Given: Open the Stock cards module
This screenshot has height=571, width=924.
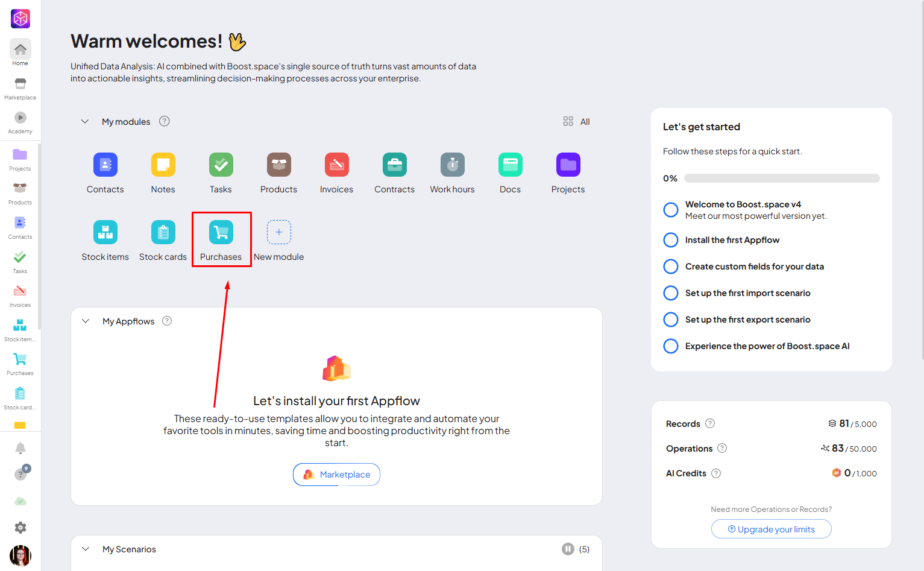Looking at the screenshot, I should coord(163,232).
